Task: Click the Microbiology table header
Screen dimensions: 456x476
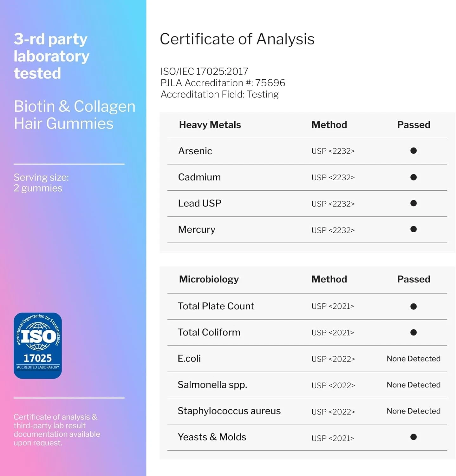Action: (x=209, y=279)
